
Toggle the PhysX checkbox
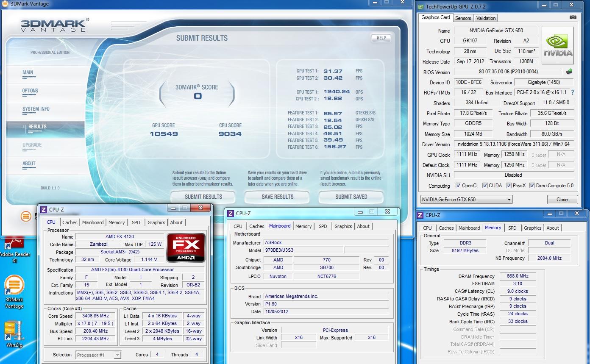pyautogui.click(x=509, y=186)
